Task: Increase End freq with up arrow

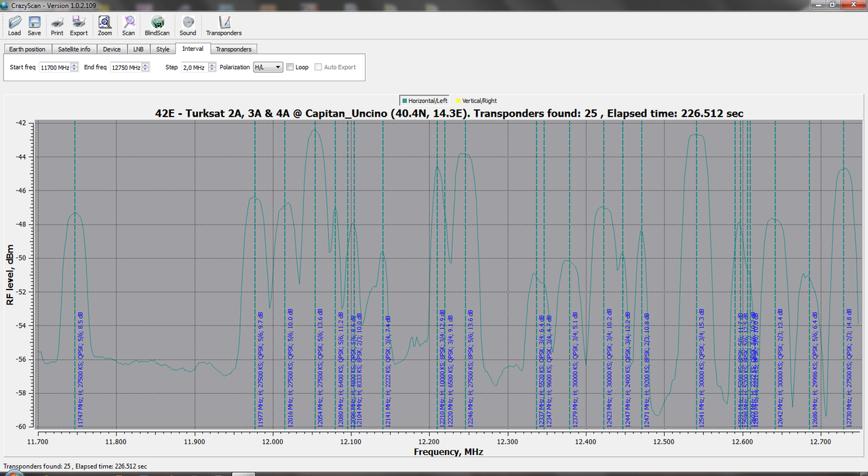Action: click(x=146, y=65)
